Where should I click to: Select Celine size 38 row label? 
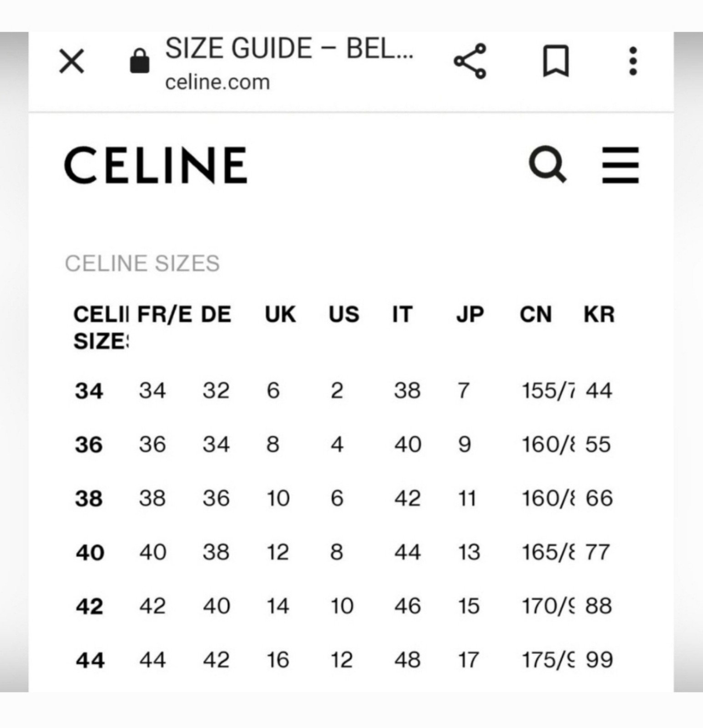tap(89, 499)
